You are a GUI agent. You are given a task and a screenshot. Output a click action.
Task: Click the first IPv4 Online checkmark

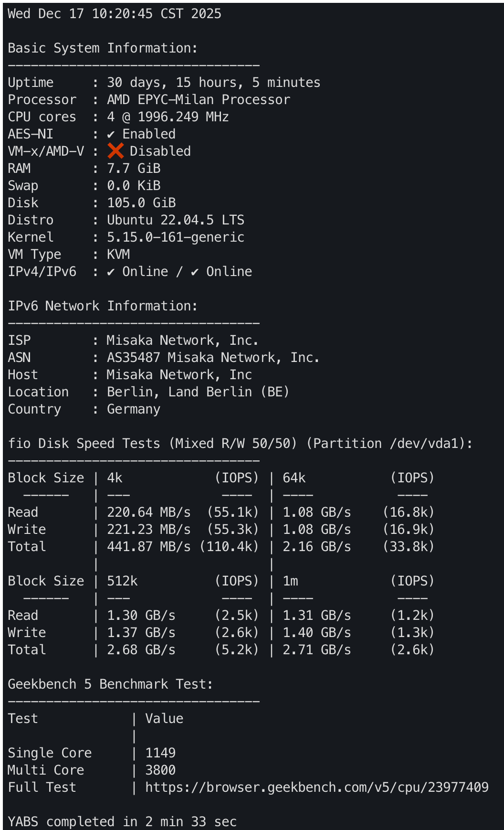[x=111, y=272]
